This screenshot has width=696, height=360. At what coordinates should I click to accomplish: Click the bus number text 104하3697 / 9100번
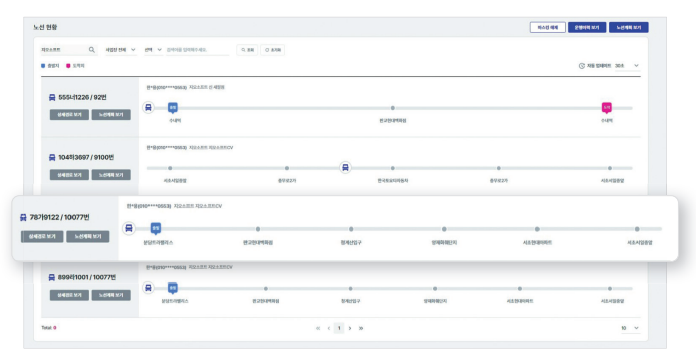pos(86,158)
